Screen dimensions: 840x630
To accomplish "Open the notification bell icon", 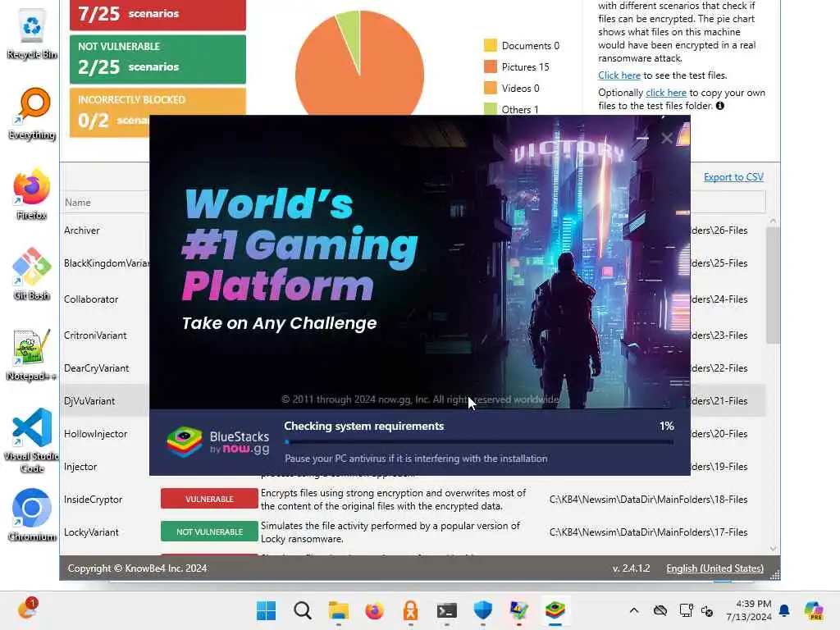I will pyautogui.click(x=784, y=610).
